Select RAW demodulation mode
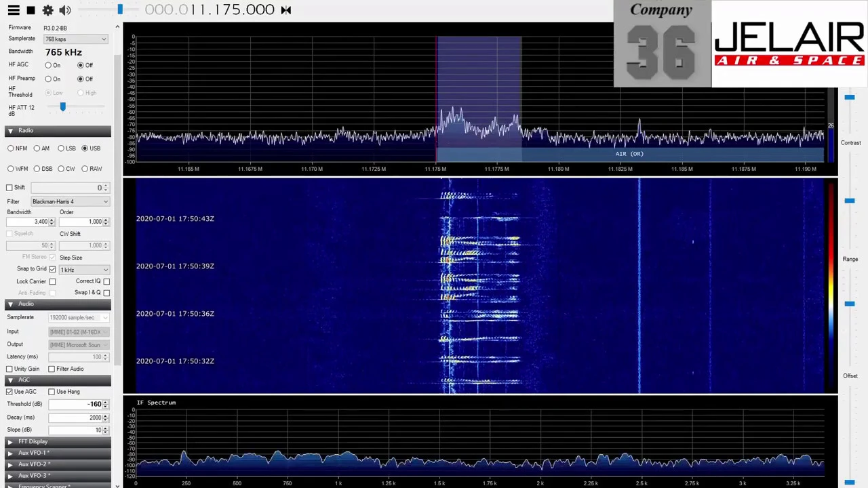 pyautogui.click(x=85, y=169)
